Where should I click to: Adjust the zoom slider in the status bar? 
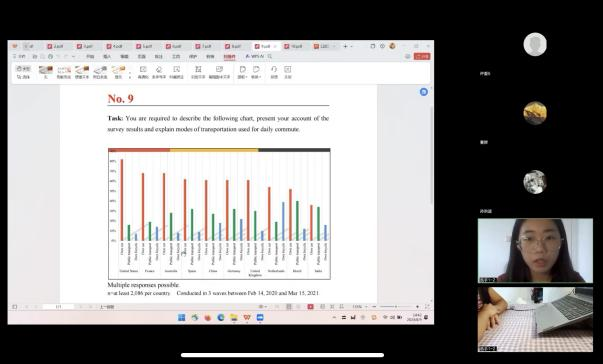[x=395, y=306]
